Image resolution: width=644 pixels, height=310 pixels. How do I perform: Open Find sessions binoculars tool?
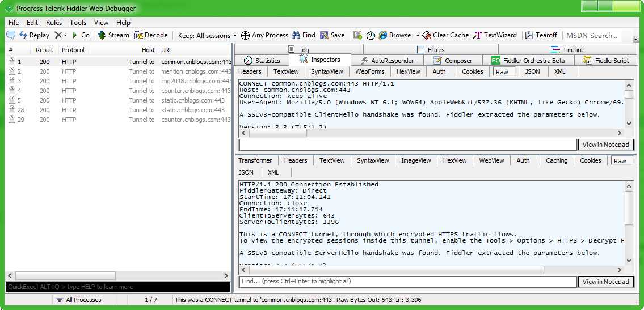(304, 35)
